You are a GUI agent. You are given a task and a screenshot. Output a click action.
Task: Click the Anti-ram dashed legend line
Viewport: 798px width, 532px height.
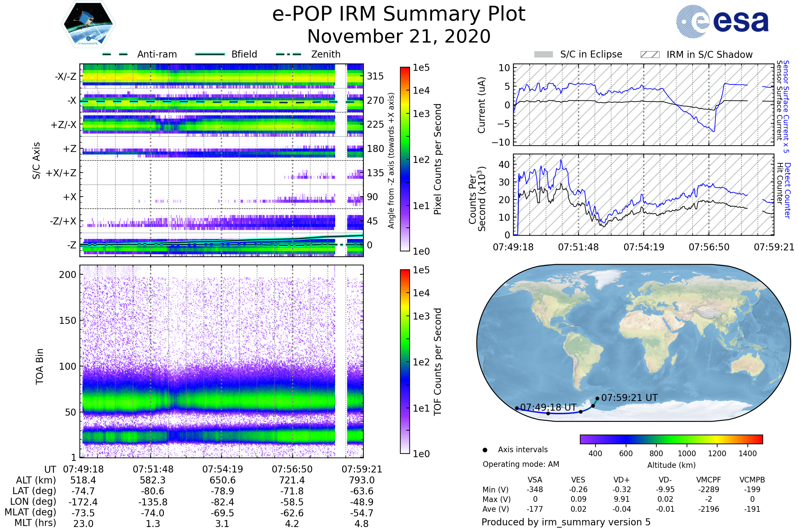point(115,54)
